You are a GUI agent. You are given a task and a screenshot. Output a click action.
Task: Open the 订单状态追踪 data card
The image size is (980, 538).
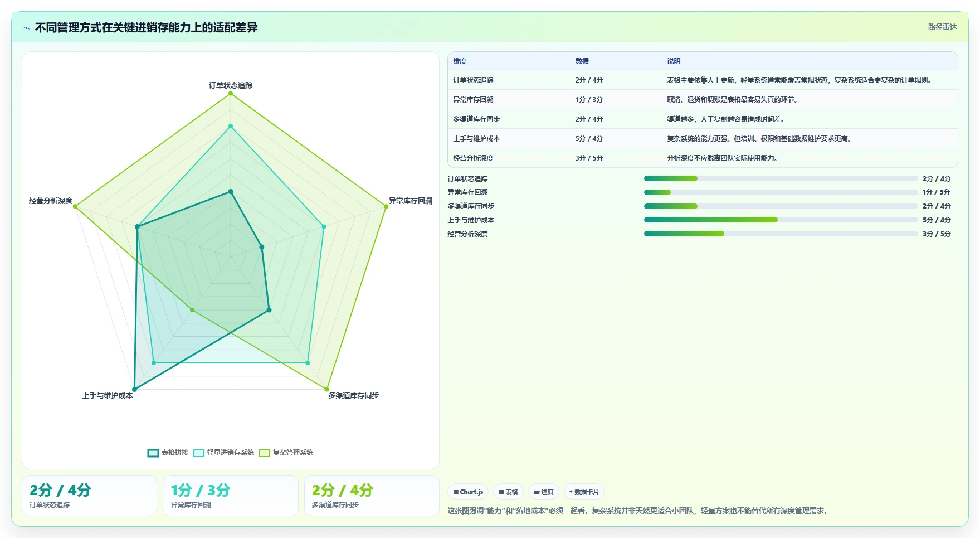(89, 496)
